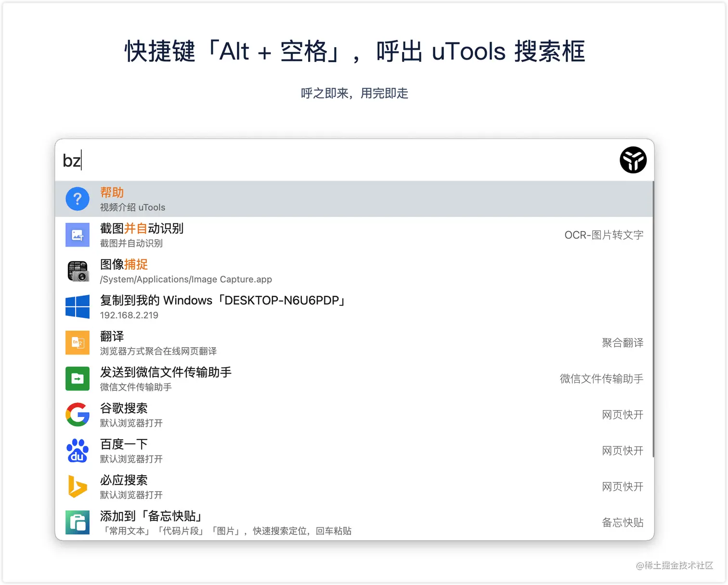Select the 百度一下 result title
Image resolution: width=728 pixels, height=585 pixels.
coord(124,444)
